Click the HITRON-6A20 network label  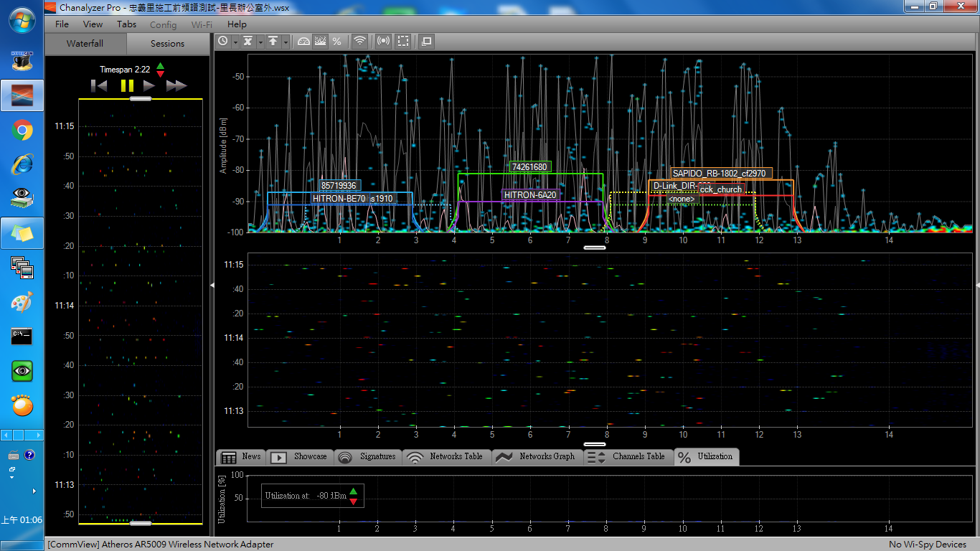click(x=530, y=194)
